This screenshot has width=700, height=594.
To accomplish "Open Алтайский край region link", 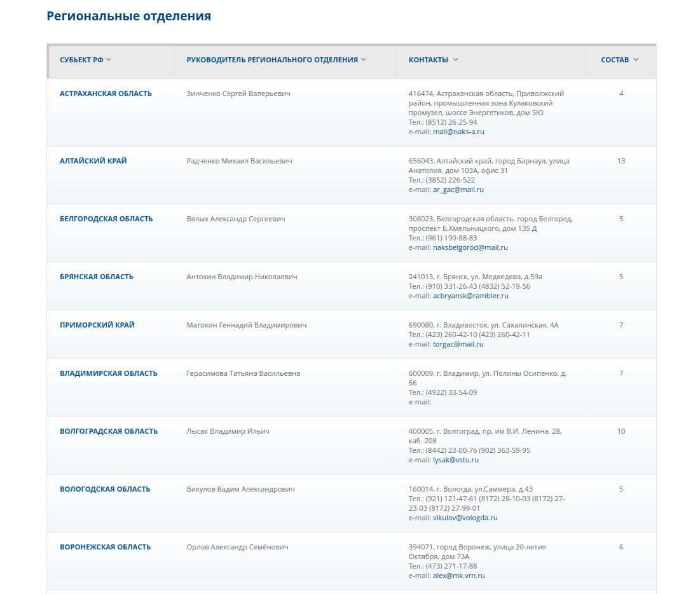I will (x=93, y=161).
